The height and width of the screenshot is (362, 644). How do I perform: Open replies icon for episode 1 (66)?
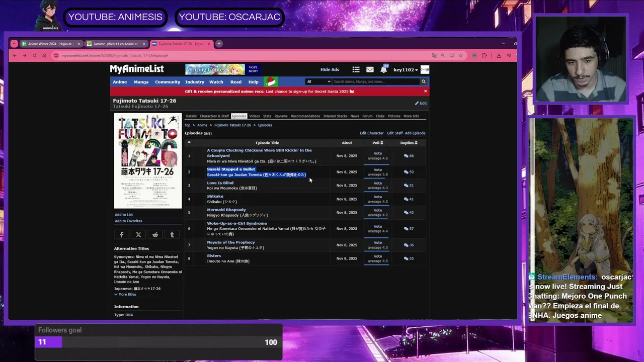pos(406,156)
